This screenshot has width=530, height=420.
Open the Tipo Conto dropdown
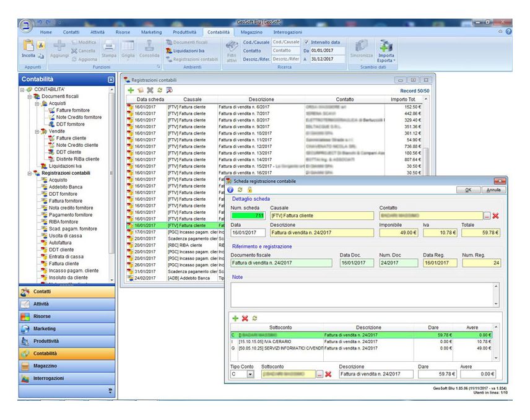coord(250,374)
